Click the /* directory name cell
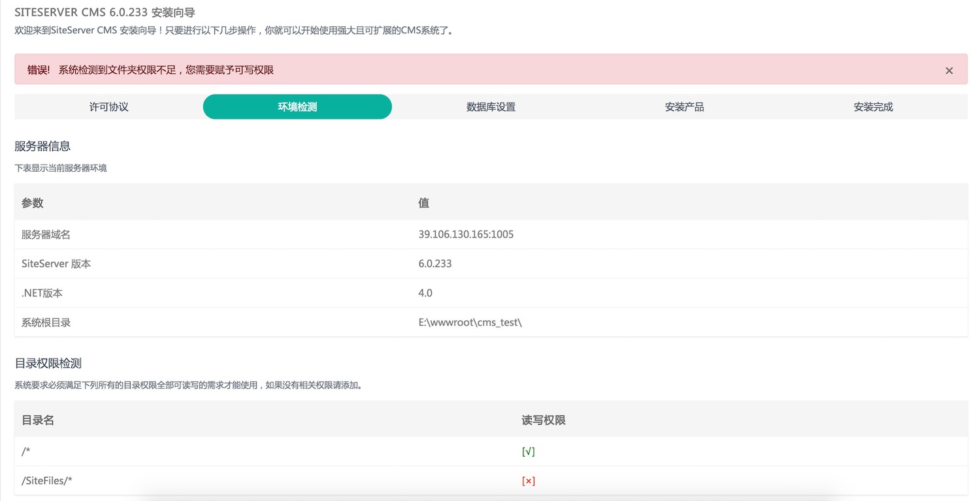 [265, 451]
